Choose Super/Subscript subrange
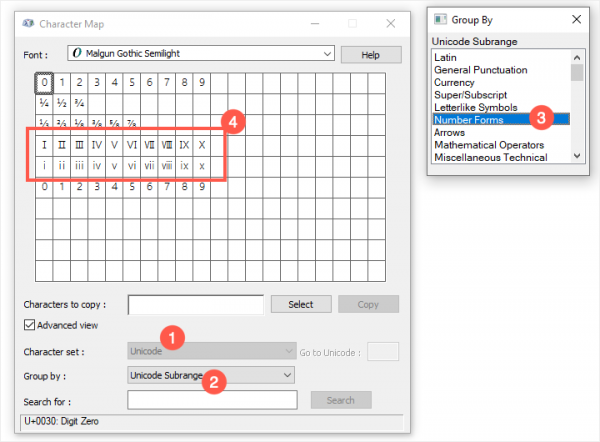This screenshot has height=442, width=600. coord(501,95)
